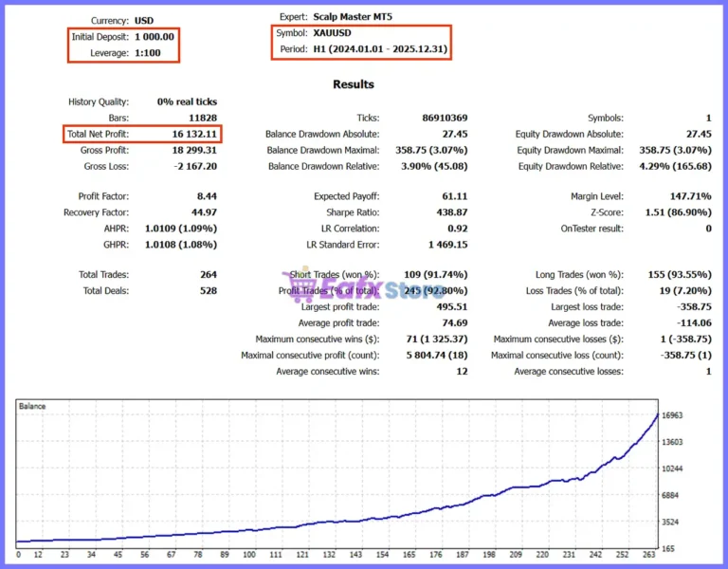Select Maximum consecutive losses value 1 (-358.75)

pyautogui.click(x=686, y=340)
